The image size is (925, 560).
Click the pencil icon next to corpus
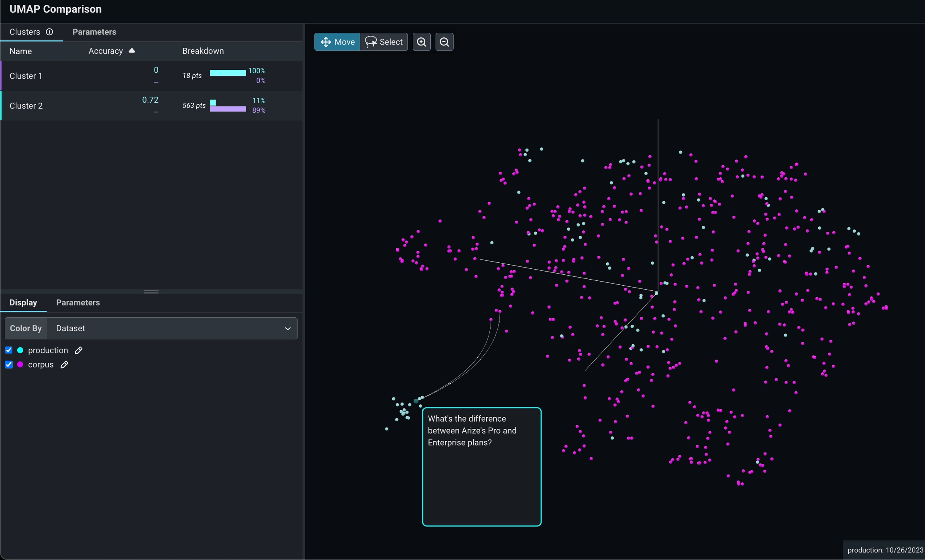coord(64,365)
